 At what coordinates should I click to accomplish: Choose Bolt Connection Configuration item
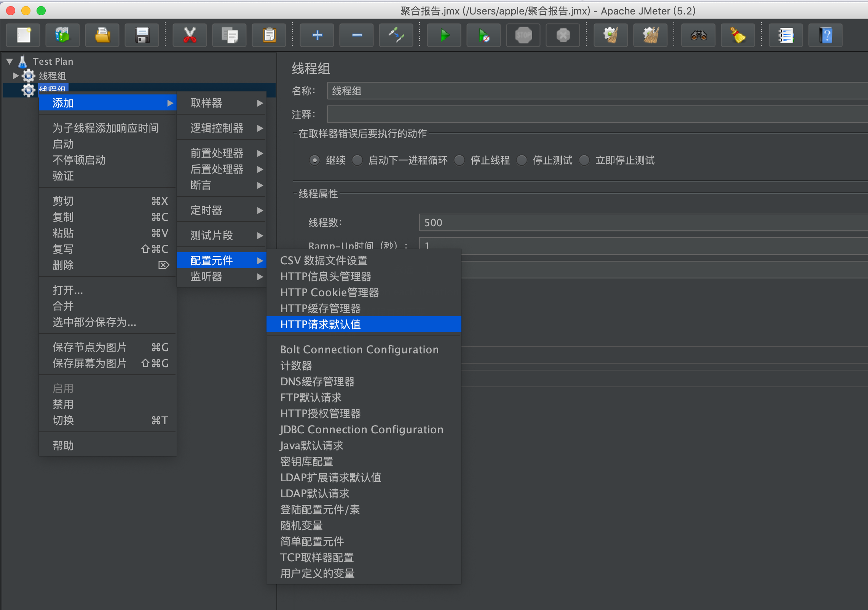pyautogui.click(x=364, y=350)
